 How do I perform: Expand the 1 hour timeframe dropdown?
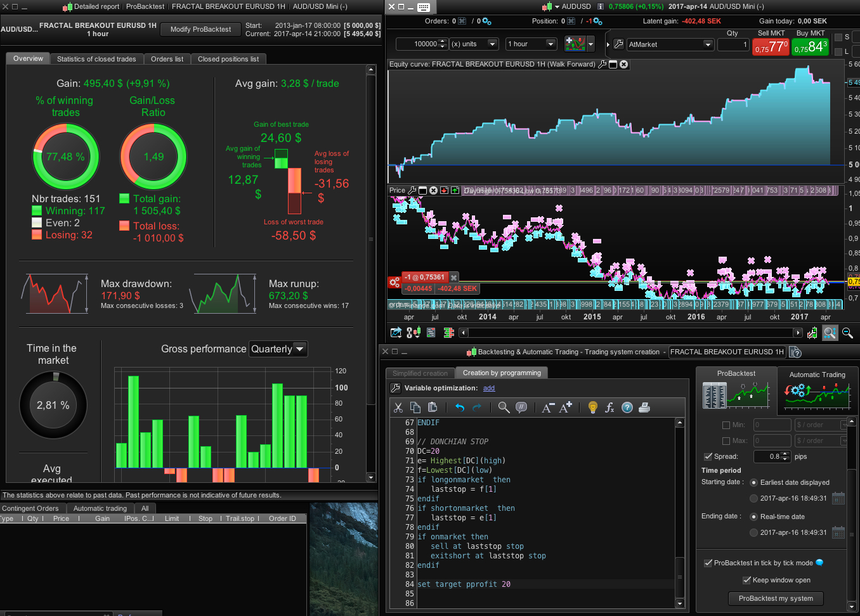pos(551,44)
